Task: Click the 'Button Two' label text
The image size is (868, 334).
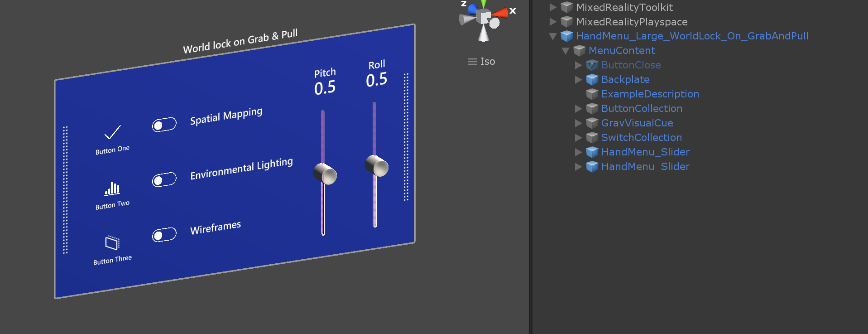Action: click(x=112, y=205)
